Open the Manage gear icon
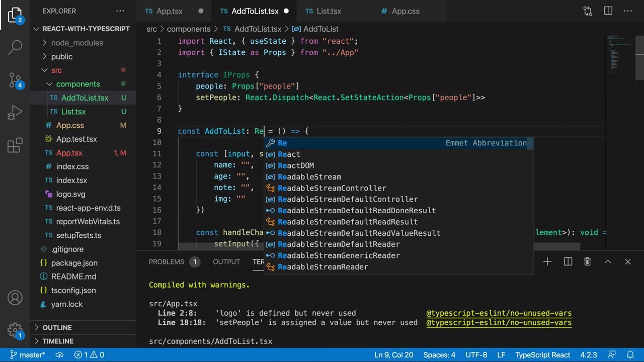The width and height of the screenshot is (644, 362). 15,330
